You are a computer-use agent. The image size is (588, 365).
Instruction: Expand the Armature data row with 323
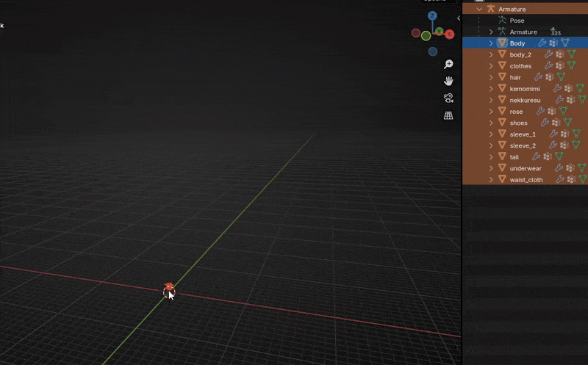click(x=491, y=32)
